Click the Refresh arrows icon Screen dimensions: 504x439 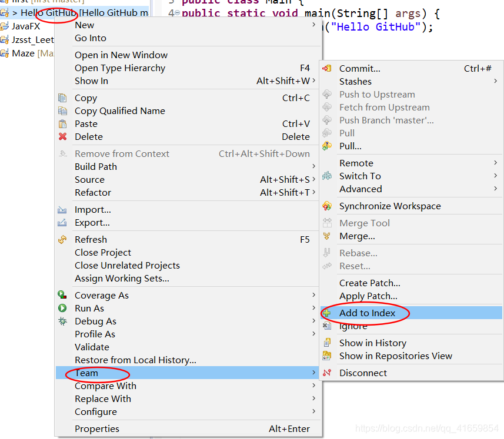coord(62,240)
